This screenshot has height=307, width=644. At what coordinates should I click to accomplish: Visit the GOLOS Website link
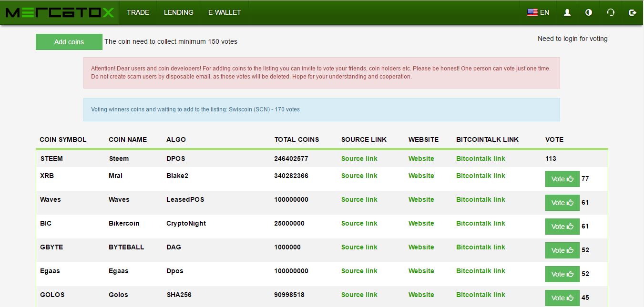[421, 295]
